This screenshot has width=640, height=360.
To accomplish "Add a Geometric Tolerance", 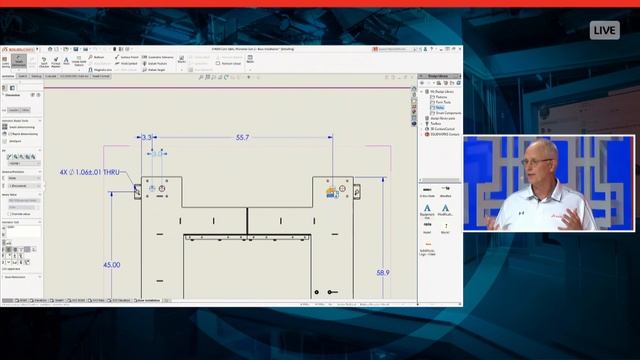I will (158, 57).
